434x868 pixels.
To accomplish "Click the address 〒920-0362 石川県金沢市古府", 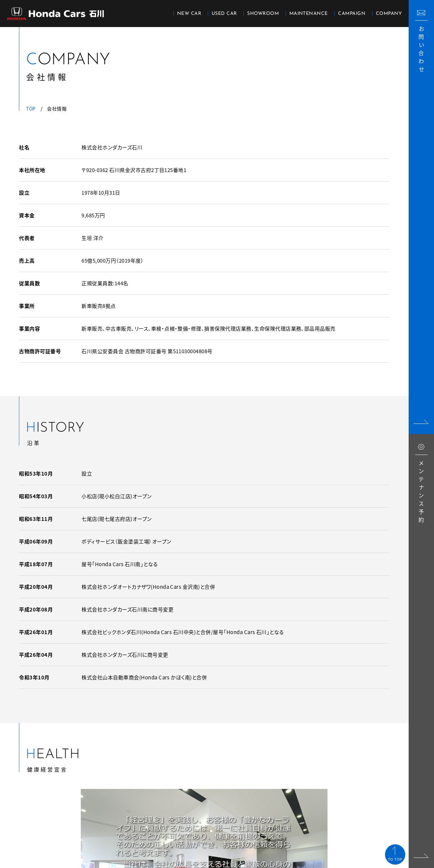I will pos(134,170).
